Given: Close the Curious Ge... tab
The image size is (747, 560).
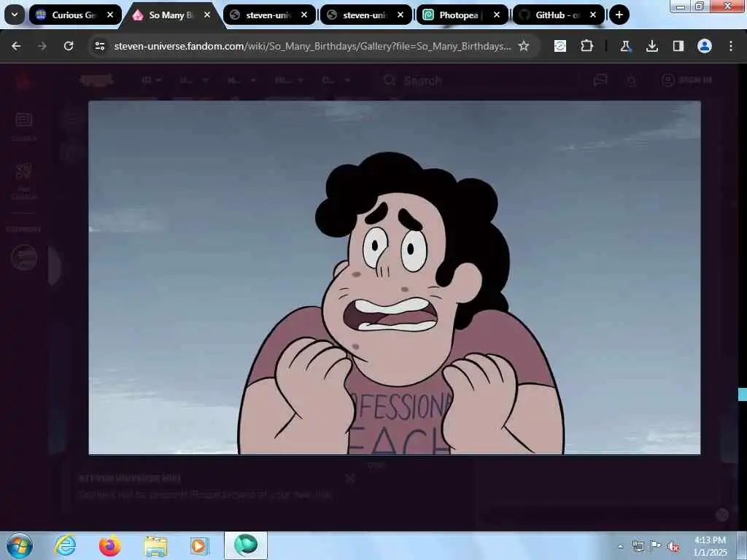Looking at the screenshot, I should (110, 15).
